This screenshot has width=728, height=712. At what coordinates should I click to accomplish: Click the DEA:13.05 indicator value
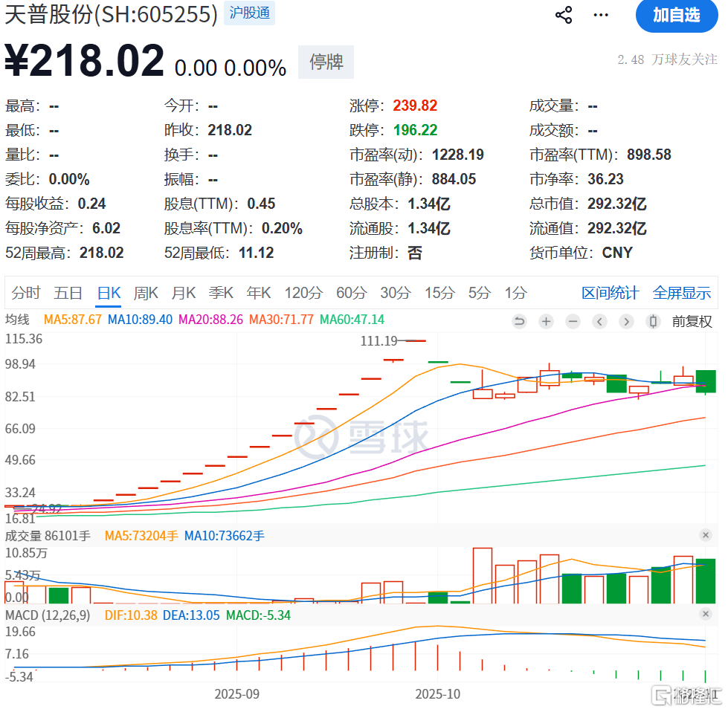[191, 615]
